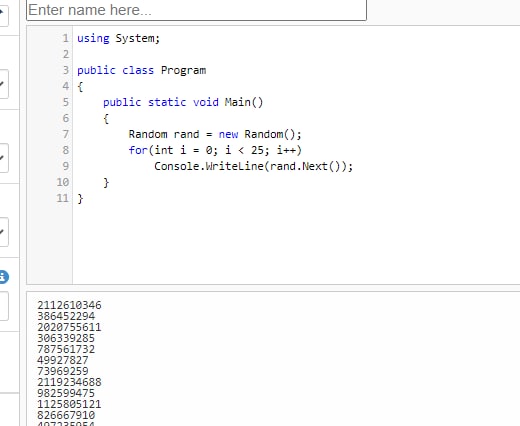Click code line "public class Program"
The image size is (520, 426).
pyautogui.click(x=141, y=70)
